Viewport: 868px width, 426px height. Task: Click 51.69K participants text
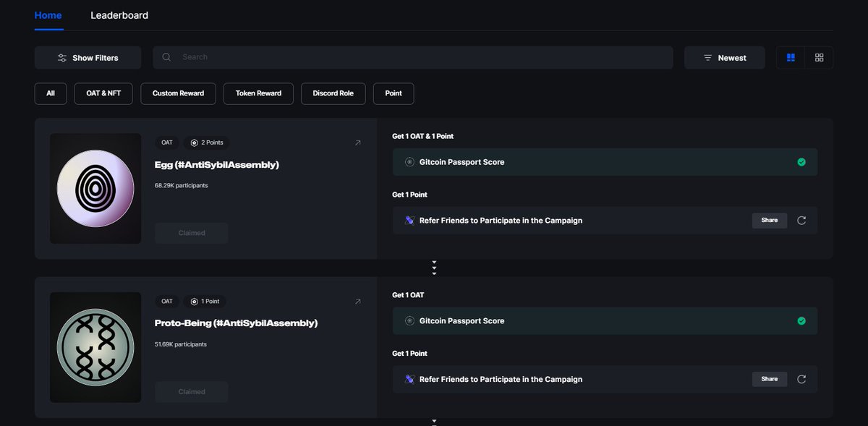[181, 344]
